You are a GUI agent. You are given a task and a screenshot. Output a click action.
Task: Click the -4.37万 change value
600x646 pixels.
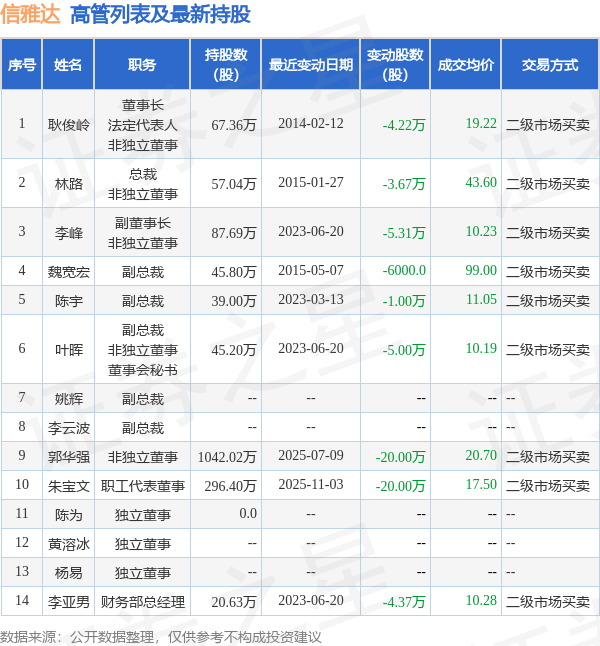404,602
